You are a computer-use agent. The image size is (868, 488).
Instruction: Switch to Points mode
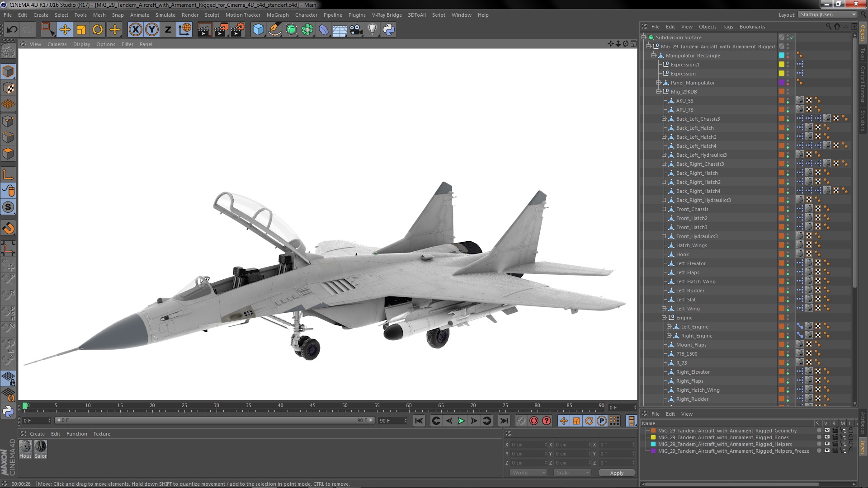tap(8, 121)
